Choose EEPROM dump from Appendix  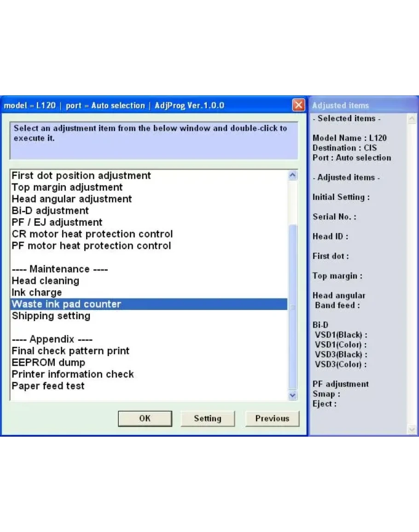tap(48, 362)
